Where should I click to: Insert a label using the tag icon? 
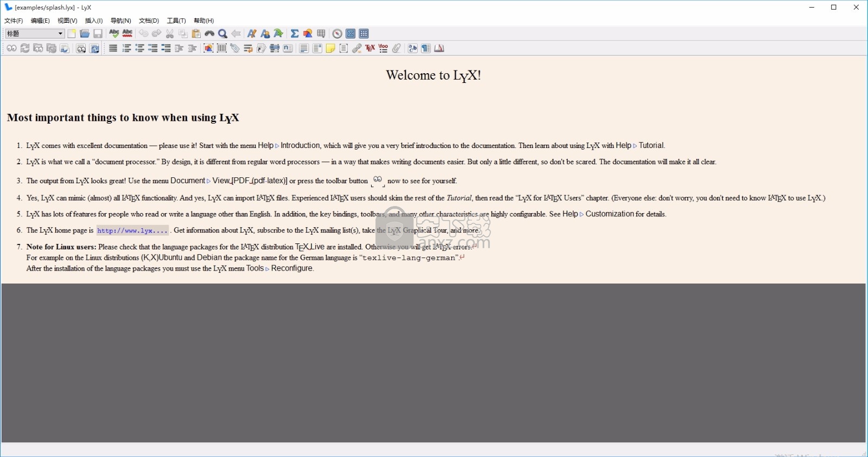pyautogui.click(x=235, y=48)
